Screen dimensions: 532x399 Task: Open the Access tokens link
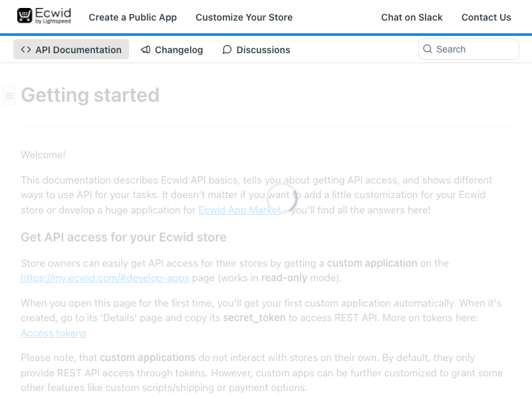54,333
